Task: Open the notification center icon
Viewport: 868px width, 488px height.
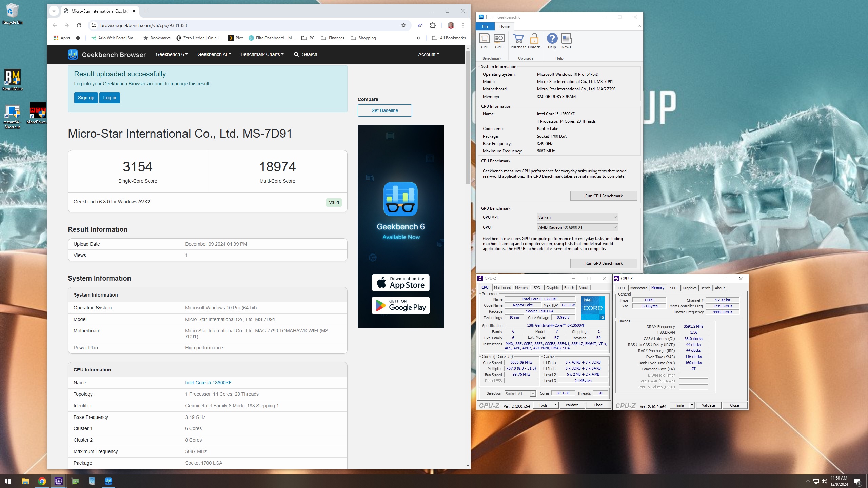Action: tap(857, 481)
